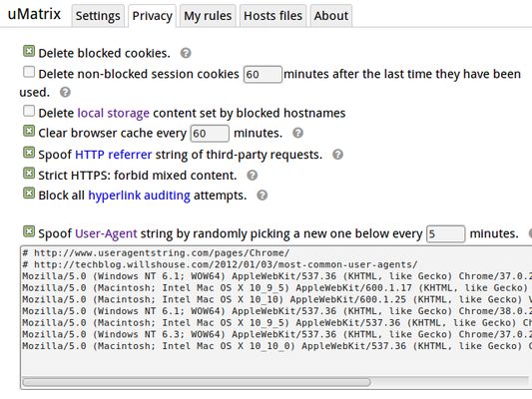
Task: Open the Hosts files tab
Action: (x=272, y=16)
